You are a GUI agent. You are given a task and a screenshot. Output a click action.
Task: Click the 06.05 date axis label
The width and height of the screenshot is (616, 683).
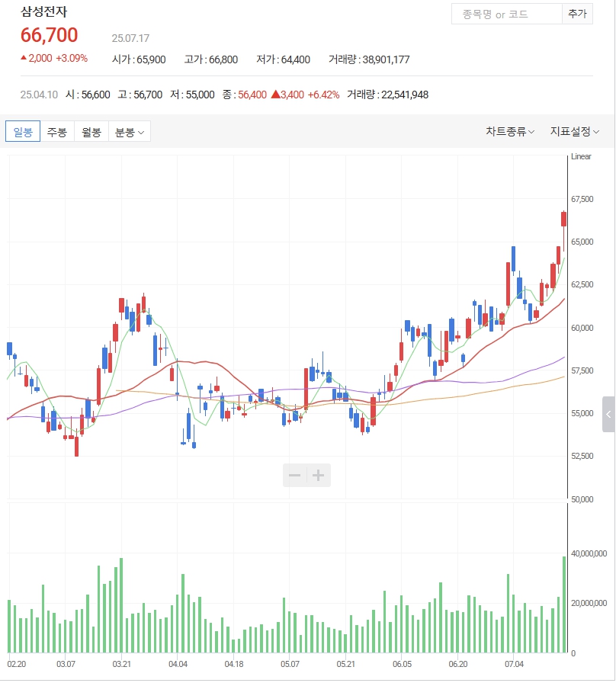[402, 664]
